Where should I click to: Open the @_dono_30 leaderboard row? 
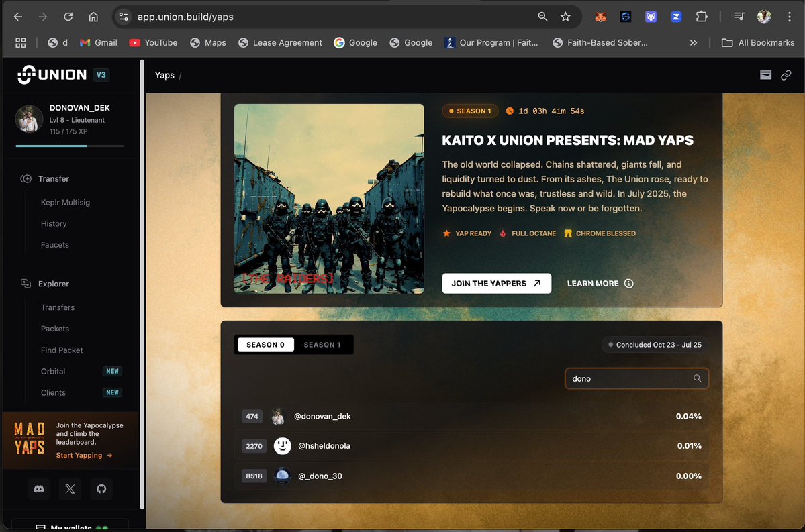pos(471,476)
